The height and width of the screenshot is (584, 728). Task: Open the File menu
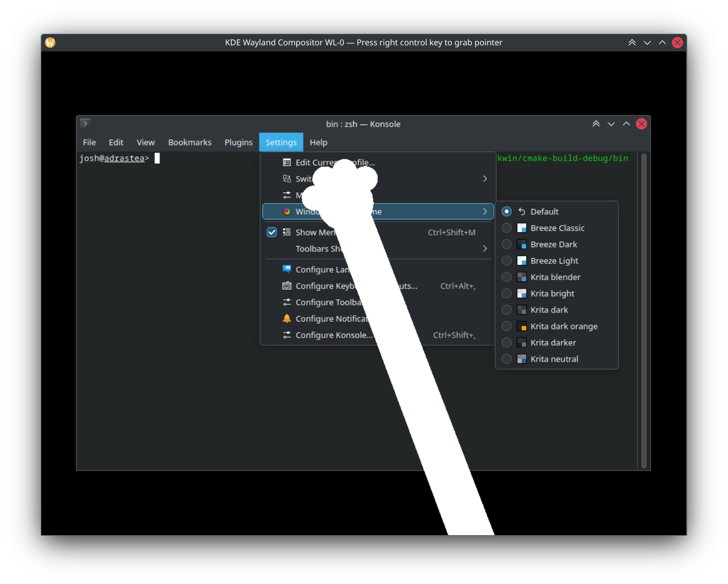[89, 142]
